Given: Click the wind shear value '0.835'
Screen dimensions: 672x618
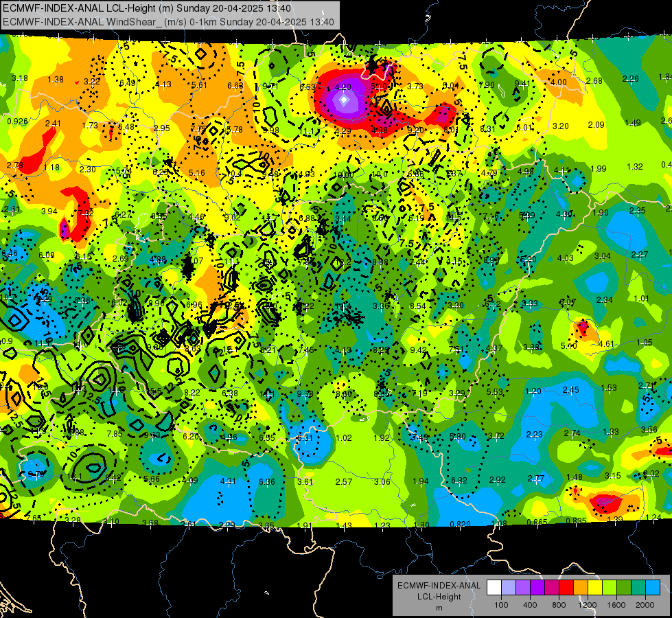Looking at the screenshot, I should point(577,521).
